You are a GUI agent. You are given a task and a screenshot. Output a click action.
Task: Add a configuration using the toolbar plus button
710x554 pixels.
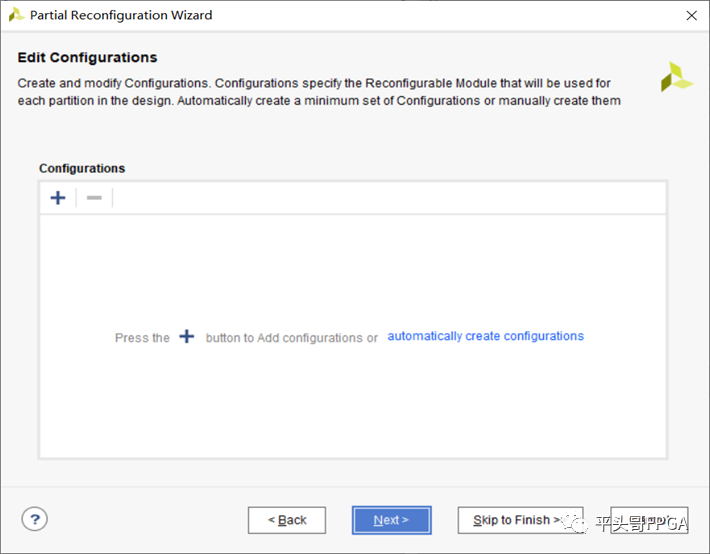pos(58,198)
